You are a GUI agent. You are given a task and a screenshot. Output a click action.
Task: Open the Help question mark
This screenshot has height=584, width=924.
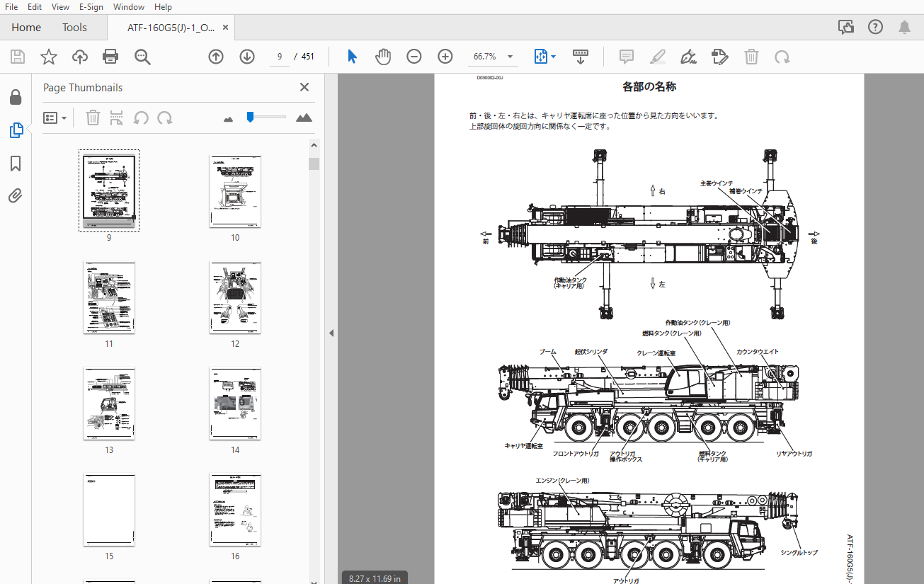(875, 28)
